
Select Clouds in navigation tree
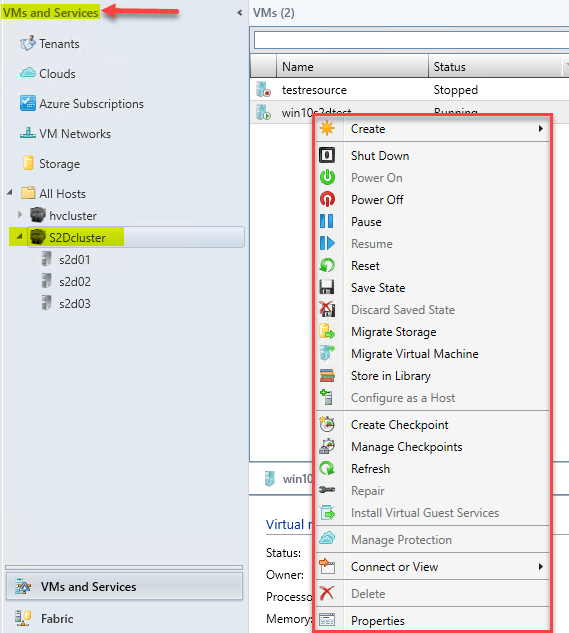(x=57, y=73)
